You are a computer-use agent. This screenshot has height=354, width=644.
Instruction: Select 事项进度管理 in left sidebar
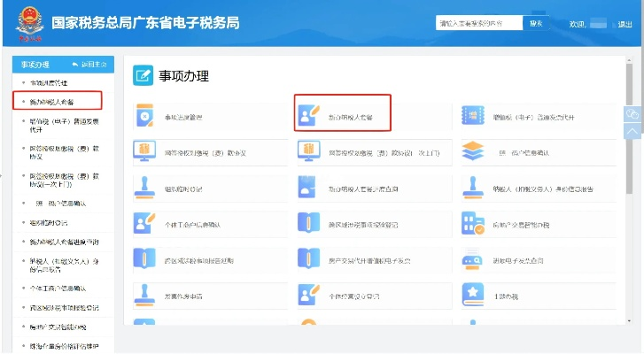[49, 83]
